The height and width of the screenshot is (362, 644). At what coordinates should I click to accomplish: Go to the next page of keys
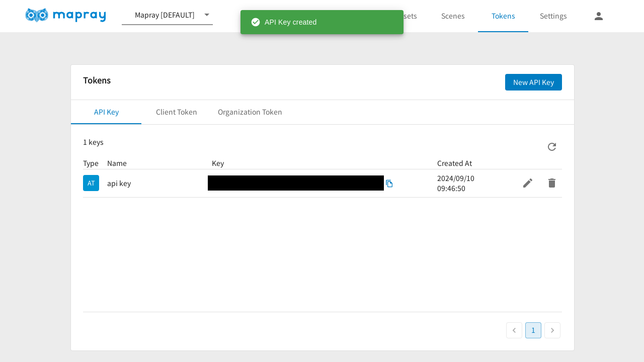(x=552, y=330)
